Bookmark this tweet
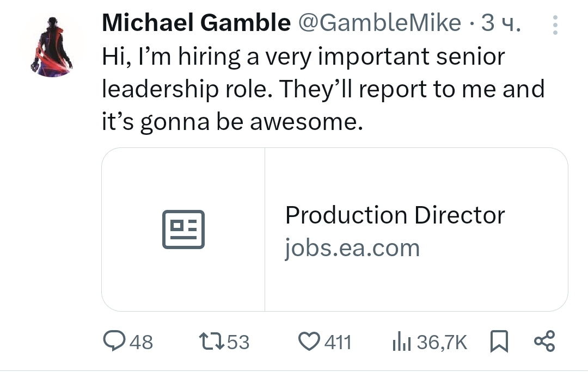The width and height of the screenshot is (588, 372). (x=498, y=342)
